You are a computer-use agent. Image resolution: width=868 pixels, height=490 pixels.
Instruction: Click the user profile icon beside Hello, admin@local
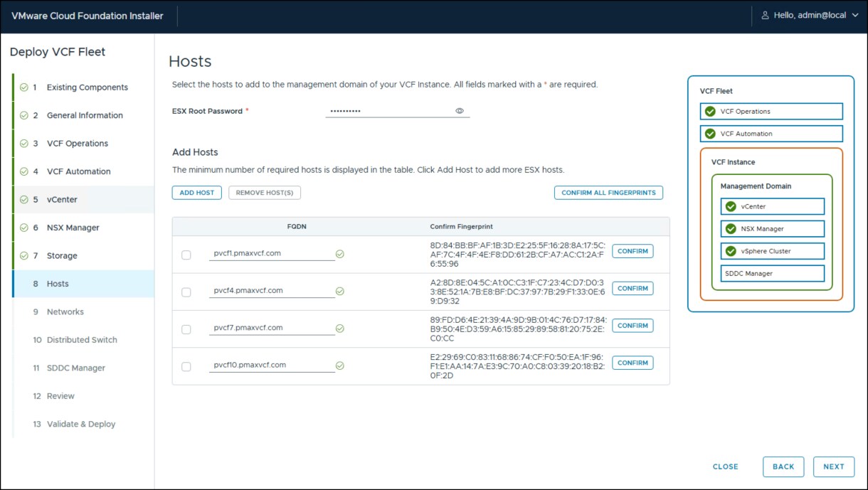[765, 16]
